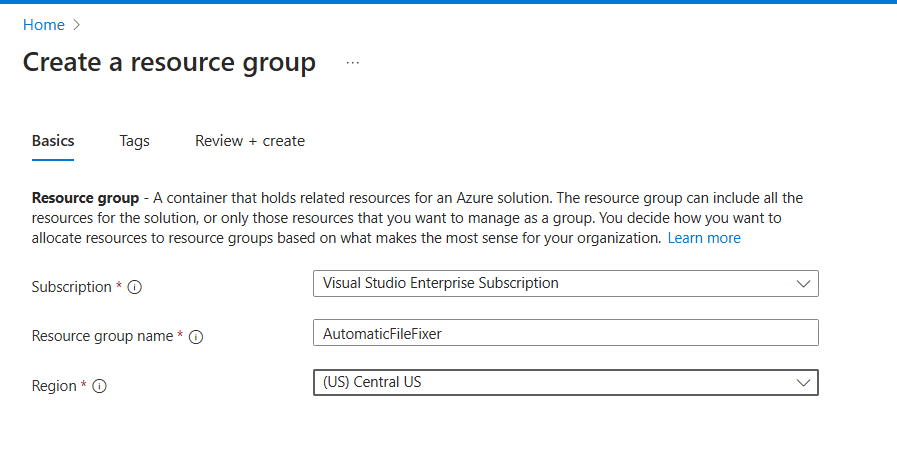Show info tooltip for Subscription

coord(135,288)
